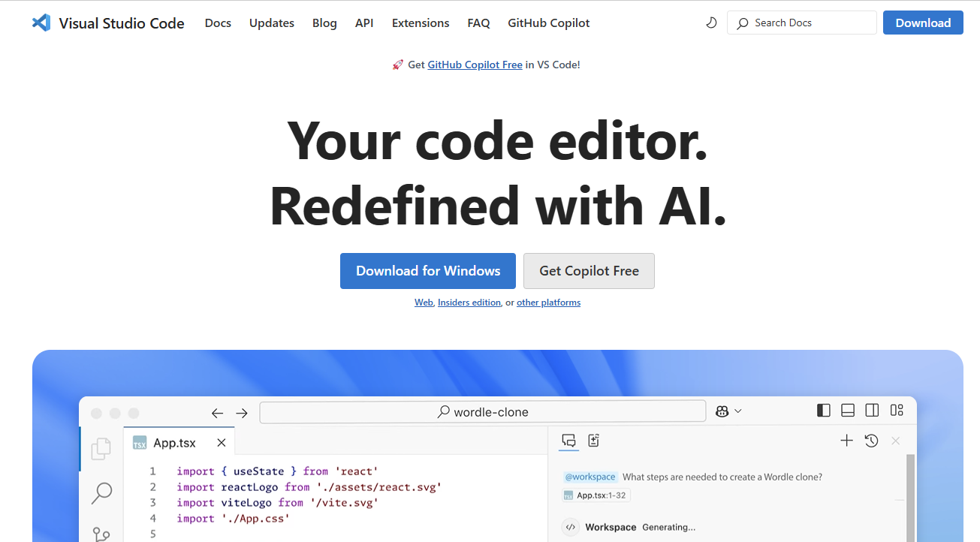Click Get Copilot Free button
980x542 pixels.
click(589, 271)
